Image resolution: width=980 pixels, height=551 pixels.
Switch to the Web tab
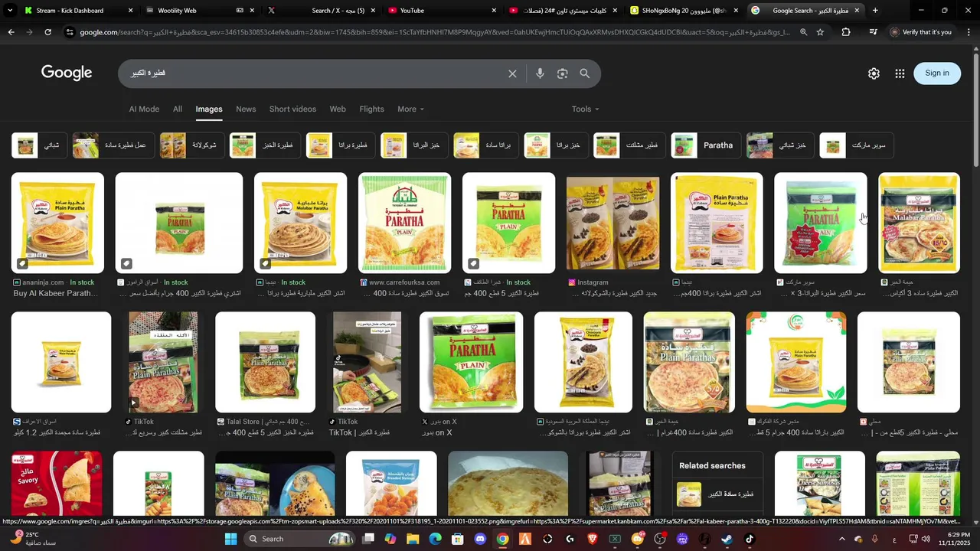[338, 109]
